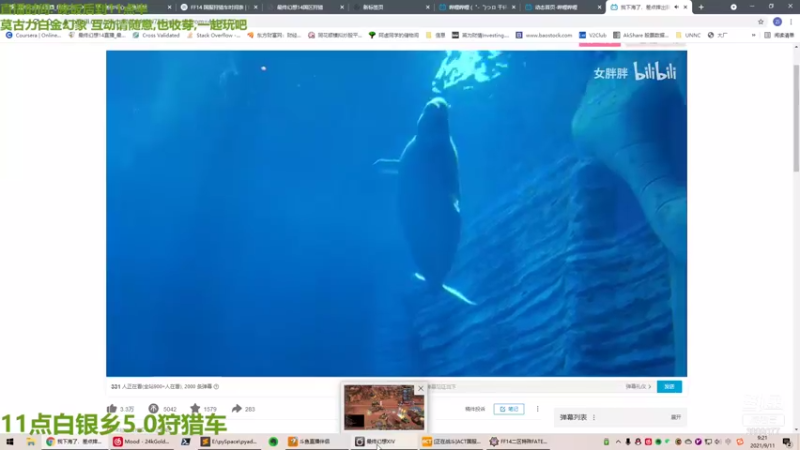Image resolution: width=800 pixels, height=450 pixels.
Task: Favorite the video with the star icon
Action: point(195,408)
